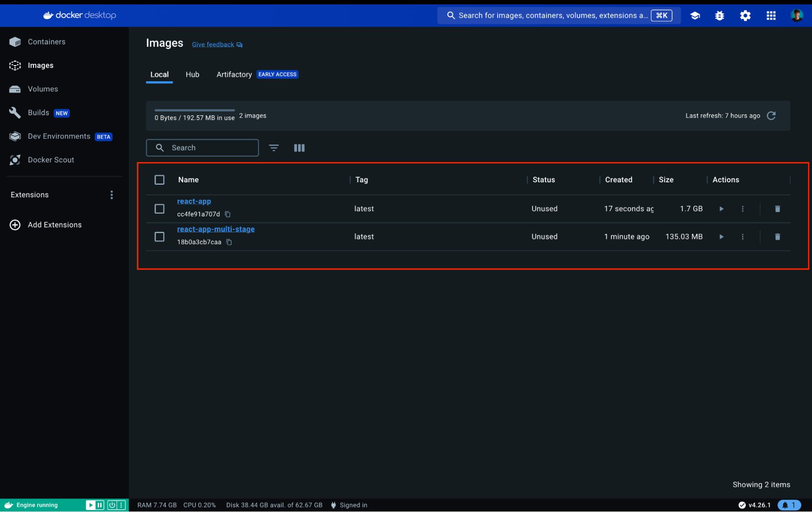This screenshot has height=512, width=812.
Task: Open the troubleshoot bug icon
Action: [719, 15]
